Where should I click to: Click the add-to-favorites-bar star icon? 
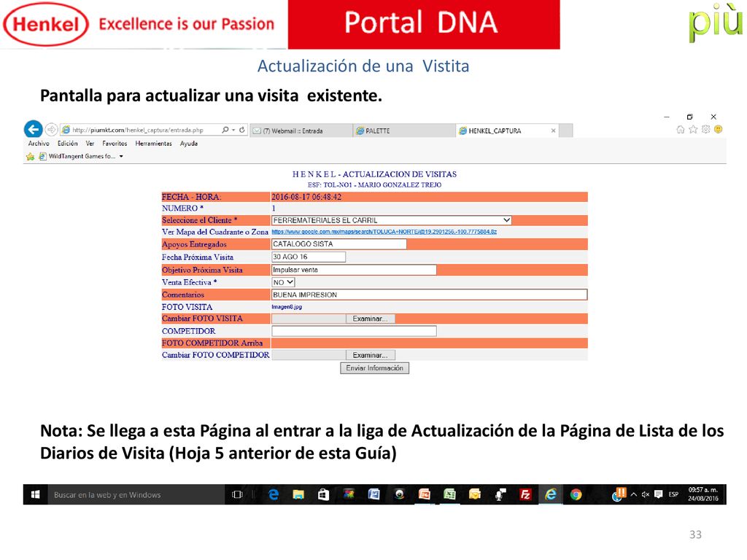pyautogui.click(x=31, y=156)
